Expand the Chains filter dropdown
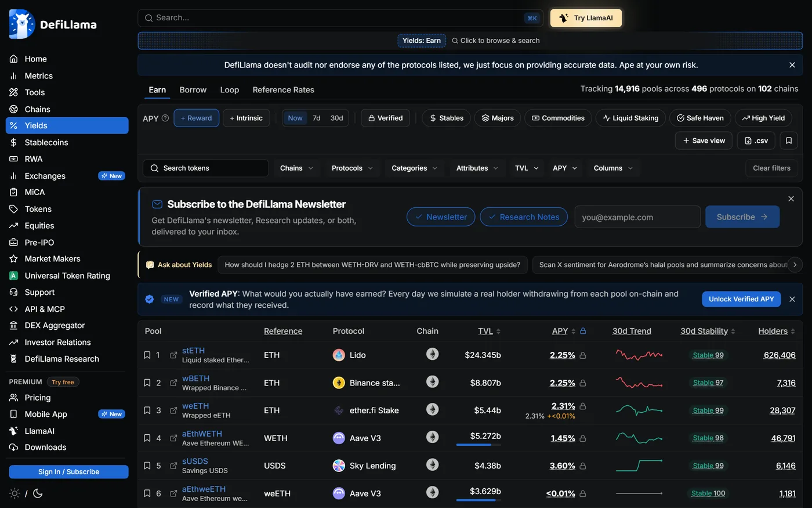The image size is (812, 508). pyautogui.click(x=297, y=168)
